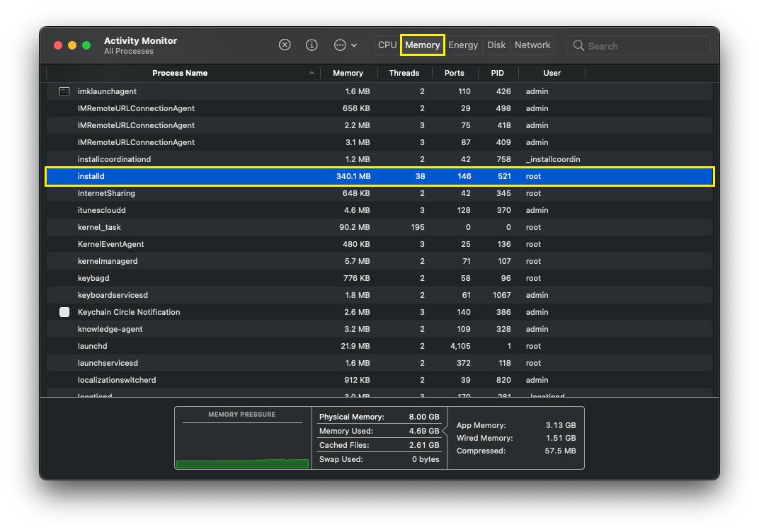
Task: Select IMRemoteURLConnectionAgent row with PID 418
Action: pyautogui.click(x=379, y=125)
